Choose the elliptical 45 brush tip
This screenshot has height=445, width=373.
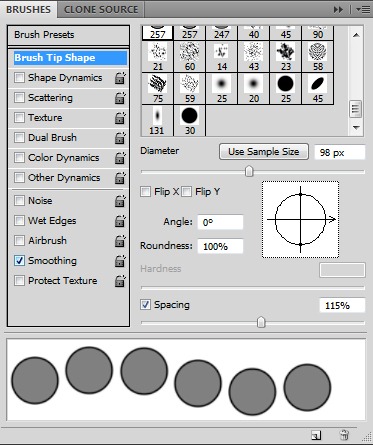click(318, 89)
